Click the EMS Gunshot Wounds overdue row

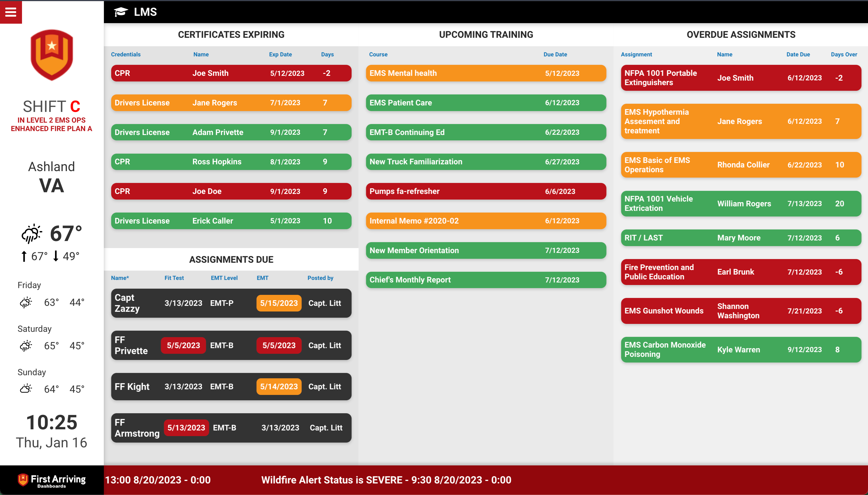click(x=740, y=311)
